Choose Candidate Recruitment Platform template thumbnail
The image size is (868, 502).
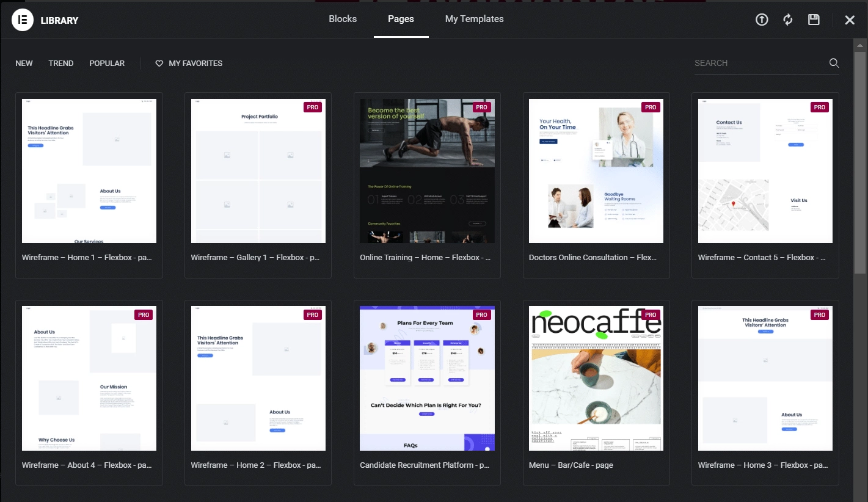427,379
